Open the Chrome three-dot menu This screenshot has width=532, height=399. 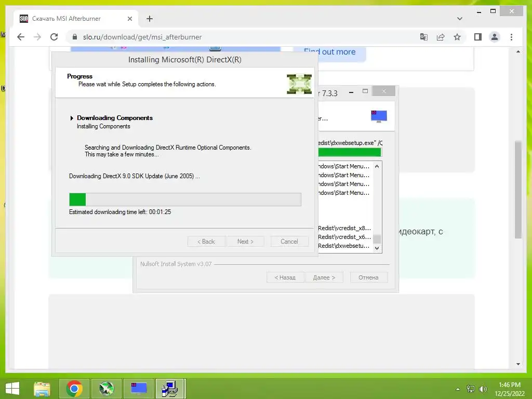coord(511,37)
